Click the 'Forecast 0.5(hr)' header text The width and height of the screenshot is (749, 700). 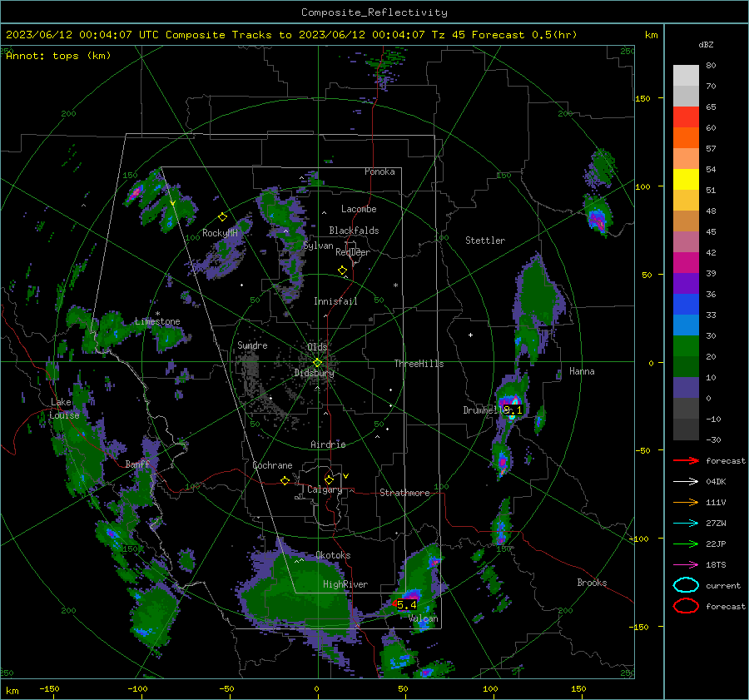[524, 35]
